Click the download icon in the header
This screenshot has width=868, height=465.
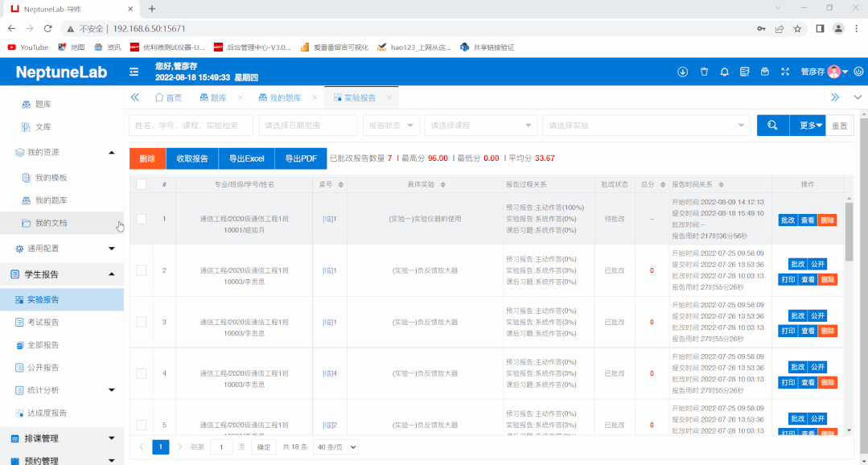point(683,72)
